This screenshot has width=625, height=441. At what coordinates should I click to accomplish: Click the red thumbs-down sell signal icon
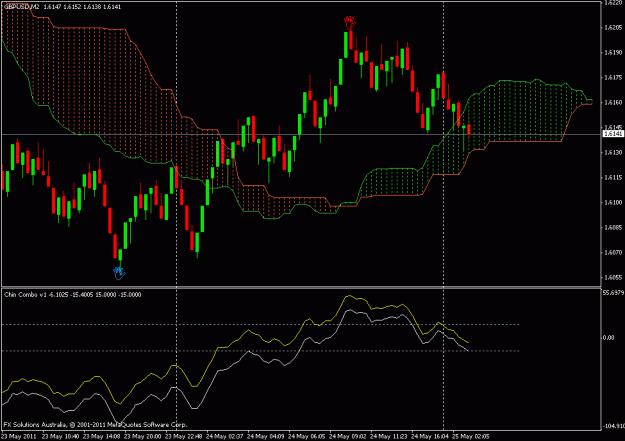pyautogui.click(x=350, y=23)
